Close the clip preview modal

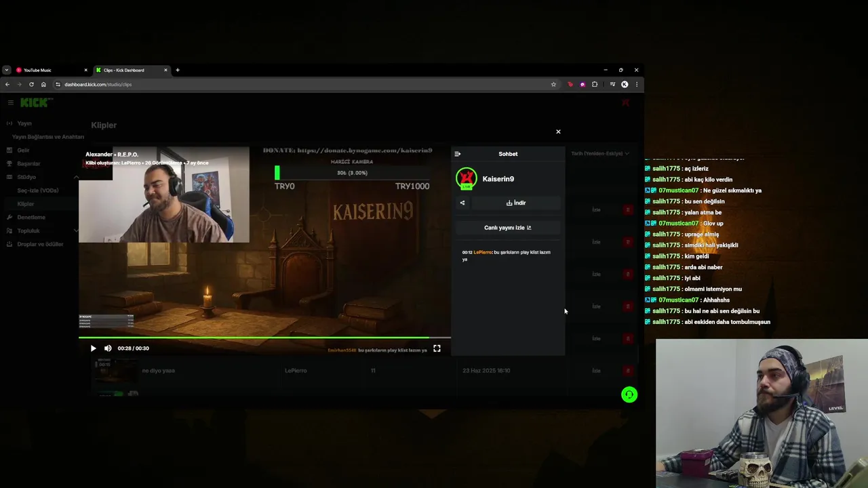pyautogui.click(x=558, y=131)
